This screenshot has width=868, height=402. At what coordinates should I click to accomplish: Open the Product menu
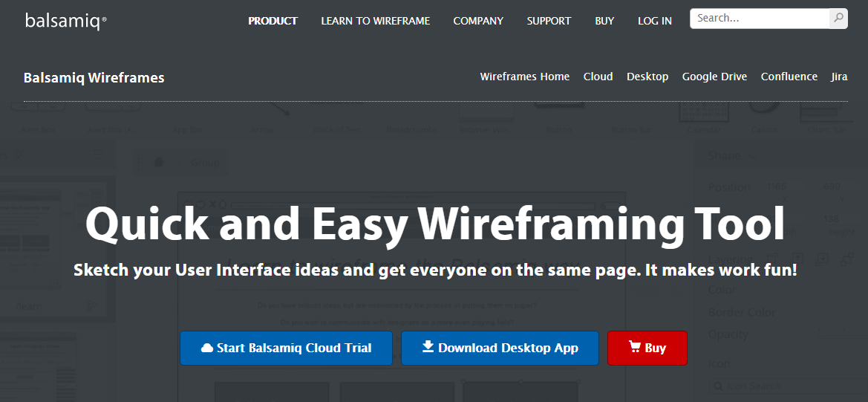pos(273,21)
